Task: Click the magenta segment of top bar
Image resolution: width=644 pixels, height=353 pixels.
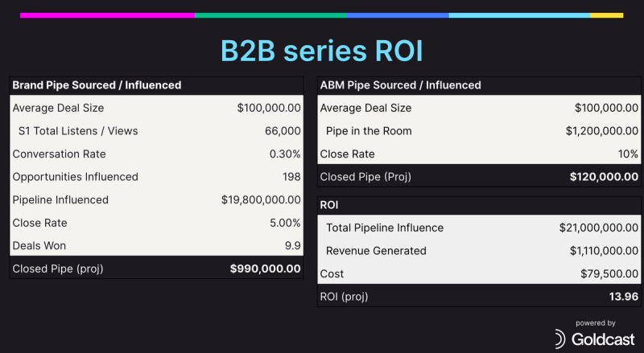Action: tap(108, 15)
